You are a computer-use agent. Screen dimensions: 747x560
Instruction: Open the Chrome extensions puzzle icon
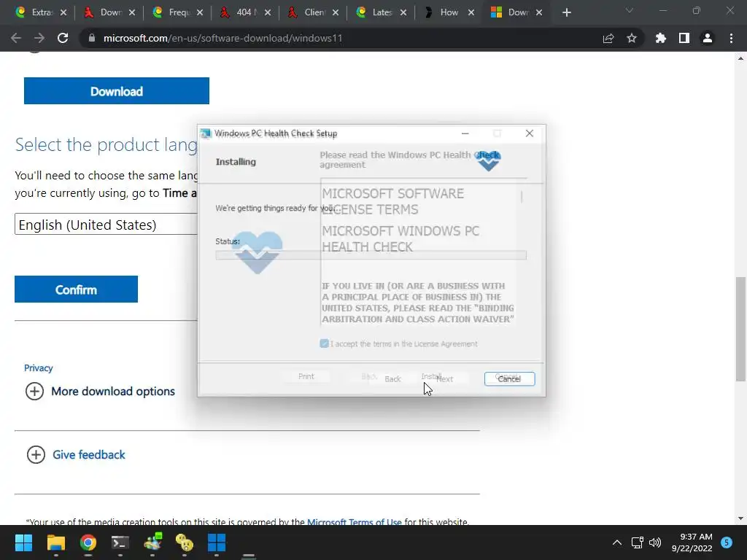click(x=661, y=38)
